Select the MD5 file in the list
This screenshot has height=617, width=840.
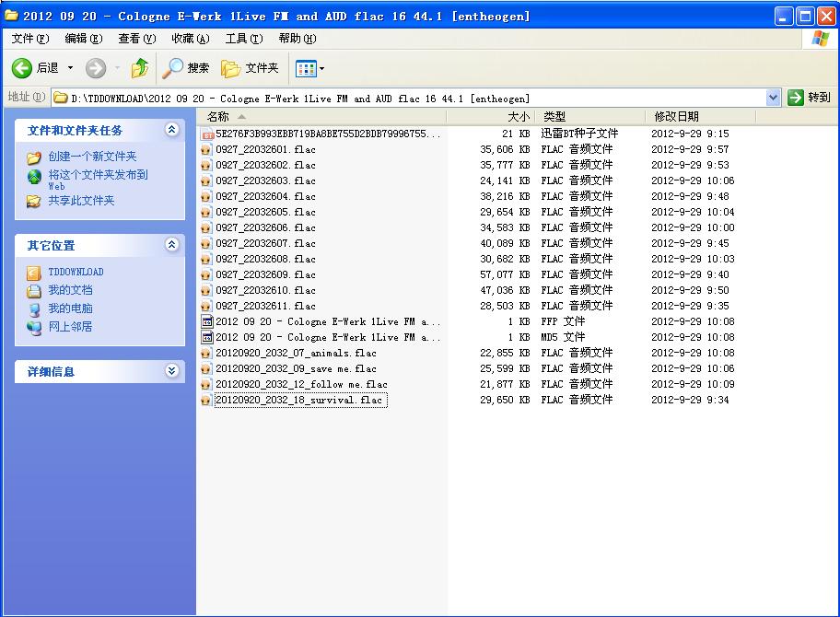pyautogui.click(x=327, y=337)
